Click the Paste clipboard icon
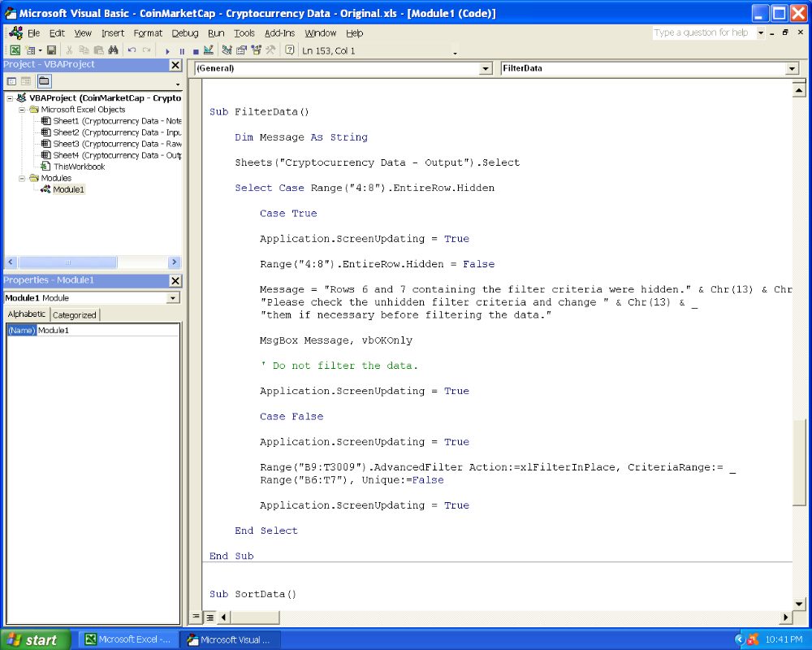Screen dimensions: 812x650 [98, 50]
